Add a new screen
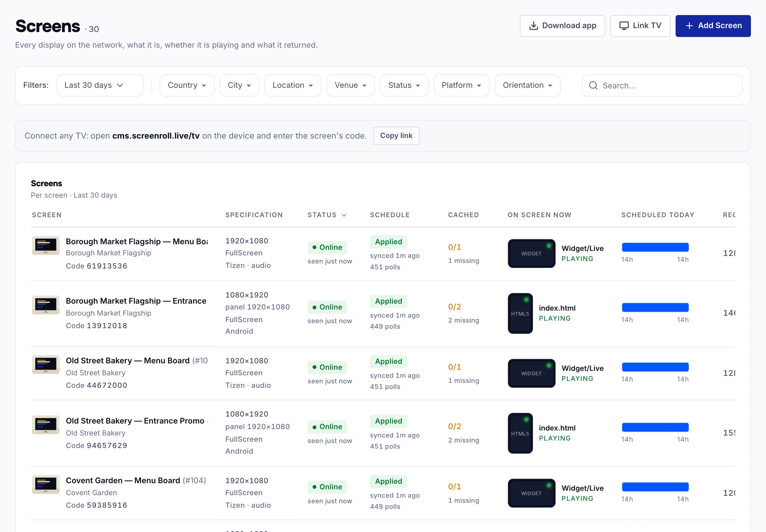Image resolution: width=766 pixels, height=532 pixels. 713,26
